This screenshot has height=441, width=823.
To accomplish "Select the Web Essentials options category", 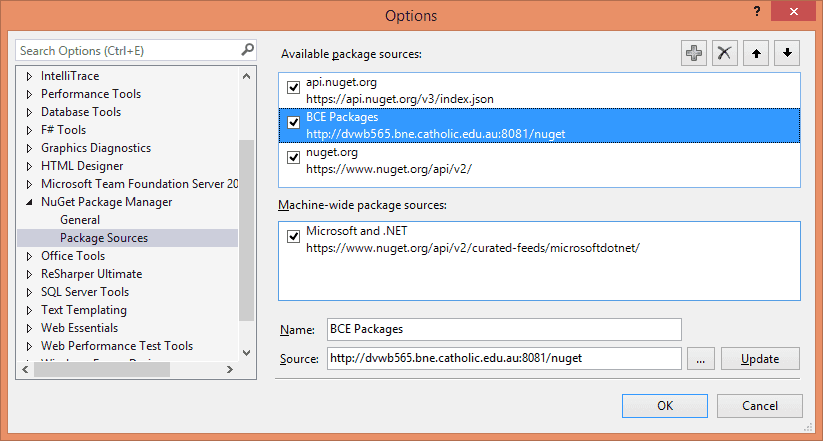I will 79,328.
